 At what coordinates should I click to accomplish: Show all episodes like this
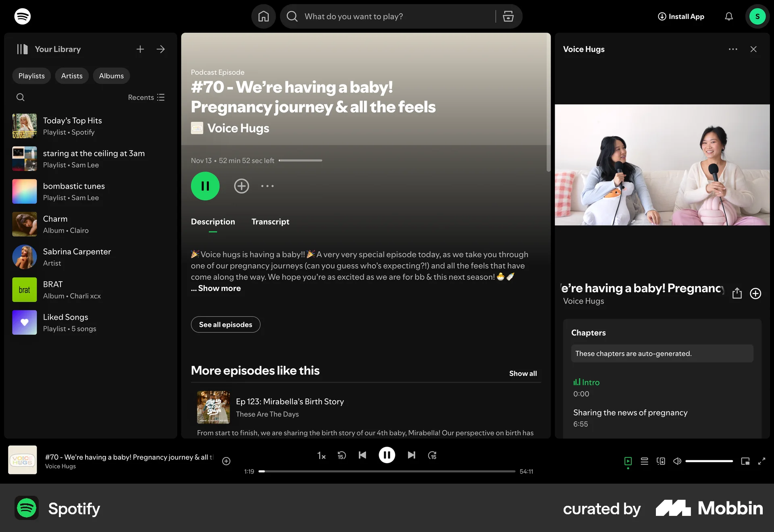click(523, 373)
